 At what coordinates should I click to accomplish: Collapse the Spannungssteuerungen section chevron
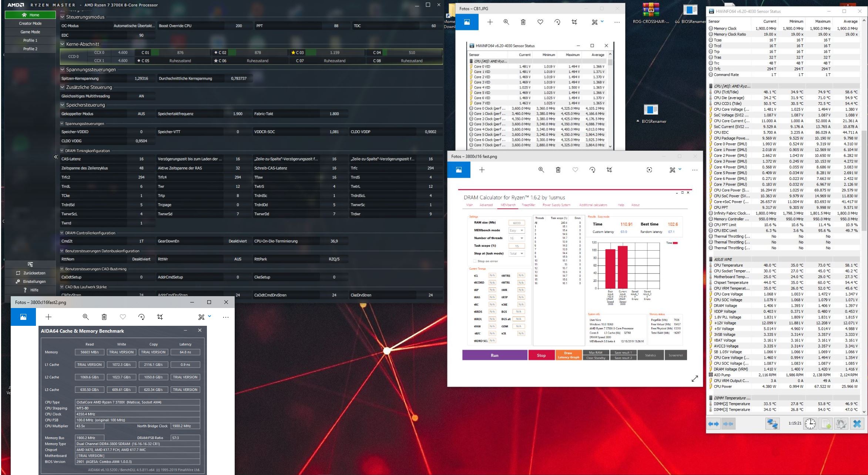[63, 70]
